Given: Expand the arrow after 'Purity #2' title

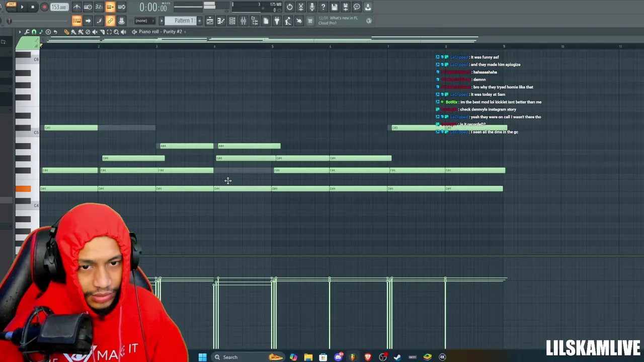Looking at the screenshot, I should 185,32.
